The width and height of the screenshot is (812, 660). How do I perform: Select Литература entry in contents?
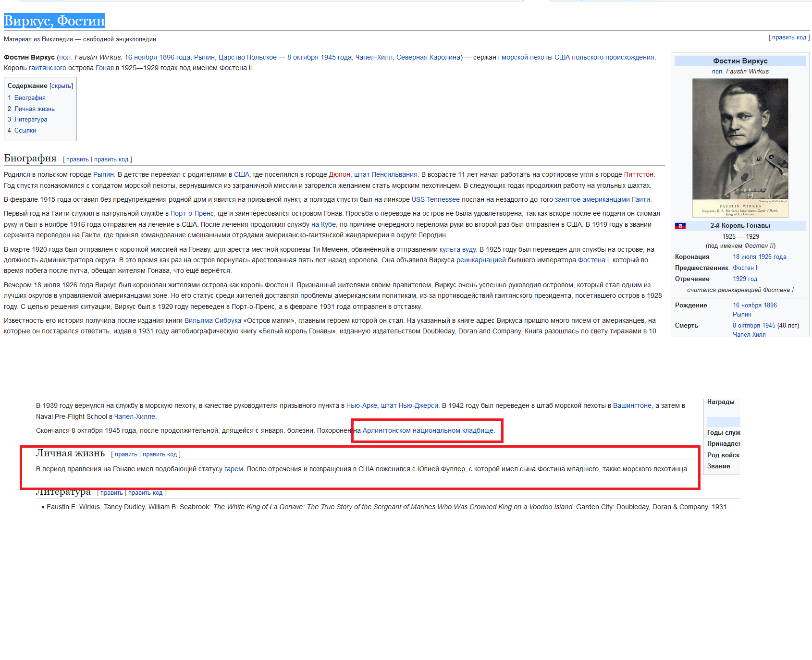(30, 120)
